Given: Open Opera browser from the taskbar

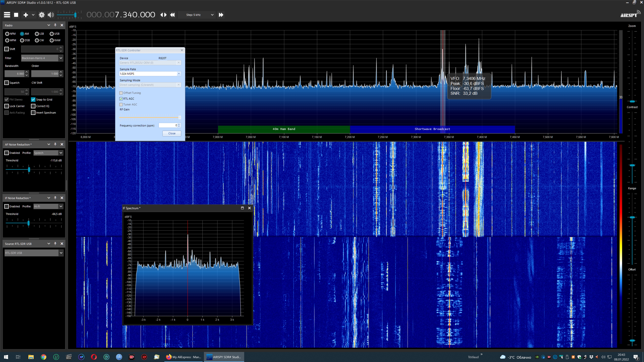Looking at the screenshot, I should click(94, 357).
